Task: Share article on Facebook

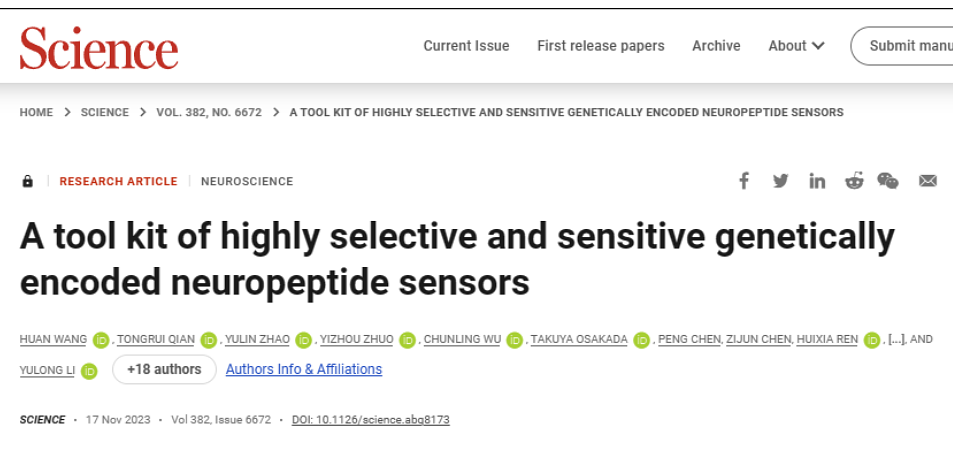Action: click(x=744, y=181)
